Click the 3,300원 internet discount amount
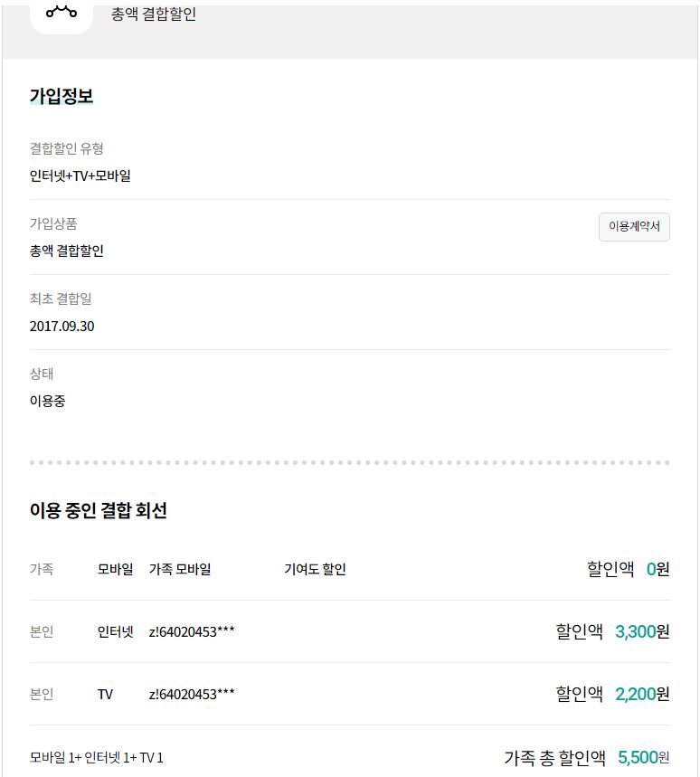The height and width of the screenshot is (777, 700). 642,631
